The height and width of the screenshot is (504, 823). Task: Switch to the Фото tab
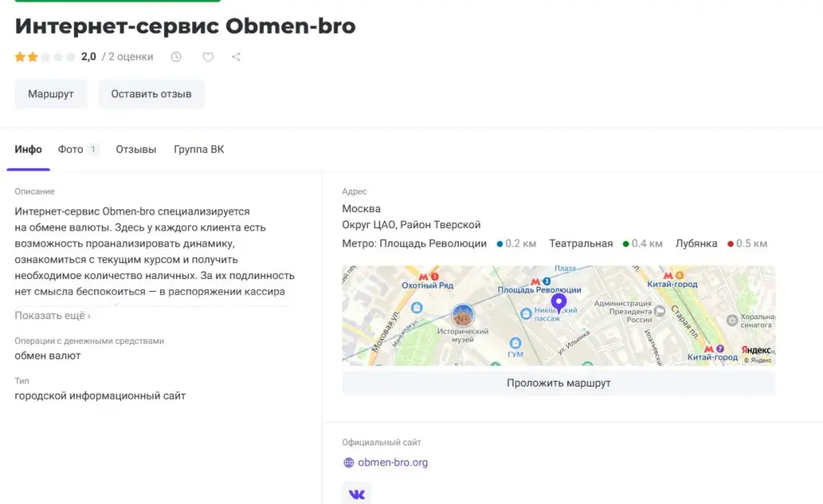(71, 150)
